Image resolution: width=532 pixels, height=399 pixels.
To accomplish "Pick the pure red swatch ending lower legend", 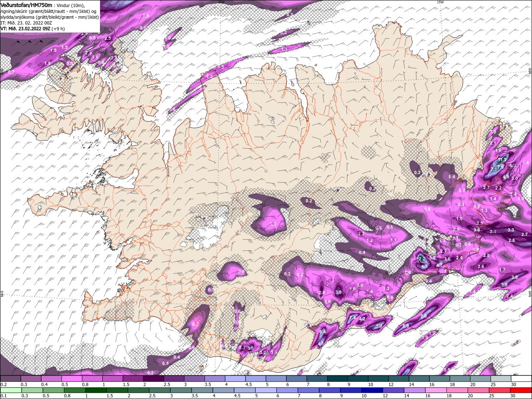I will click(521, 390).
